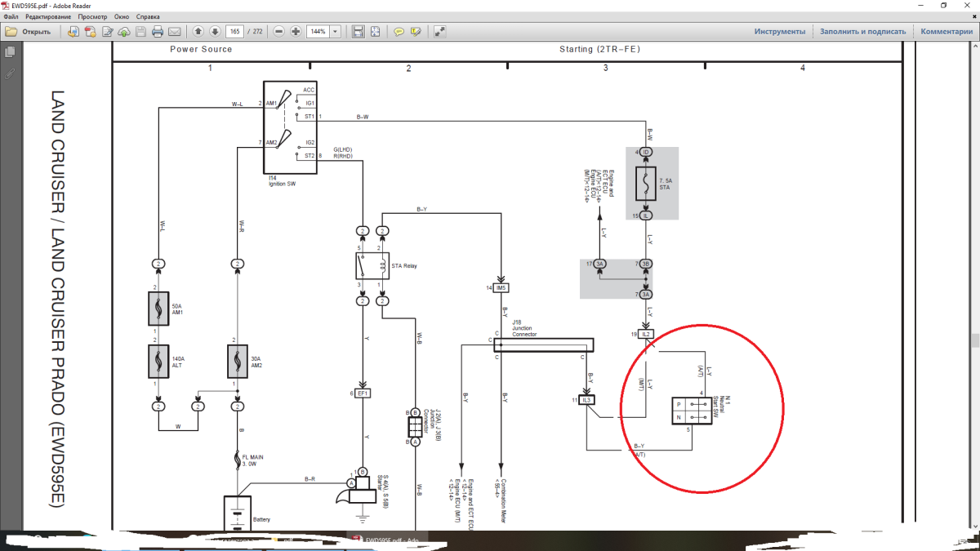Open the Инструменты panel
980x551 pixels.
click(x=780, y=31)
